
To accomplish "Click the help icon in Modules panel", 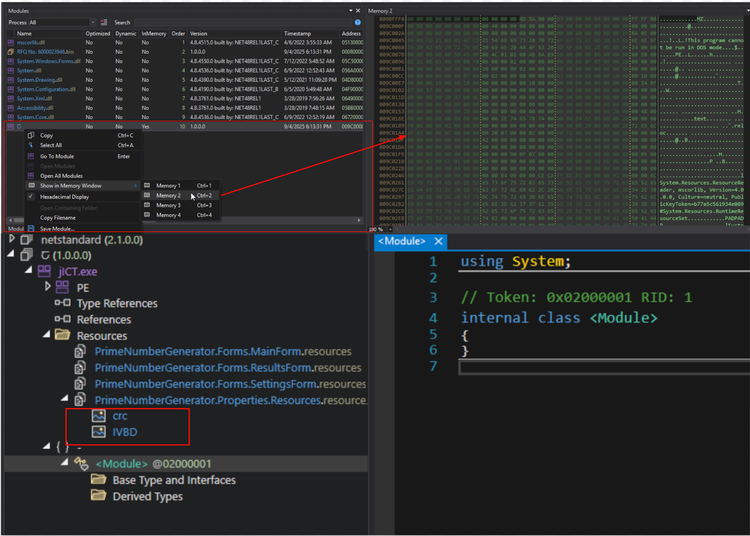I will click(x=357, y=21).
